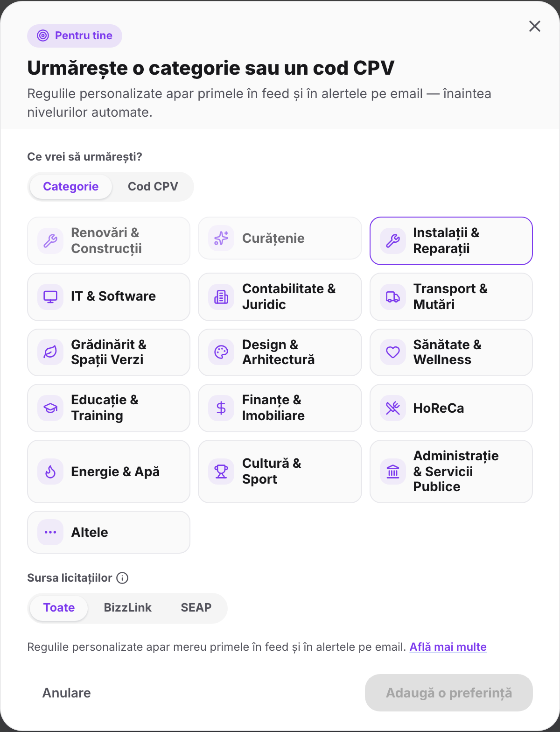The image size is (560, 732).
Task: Click the truck icon for Transport & Mutări
Action: 393,297
